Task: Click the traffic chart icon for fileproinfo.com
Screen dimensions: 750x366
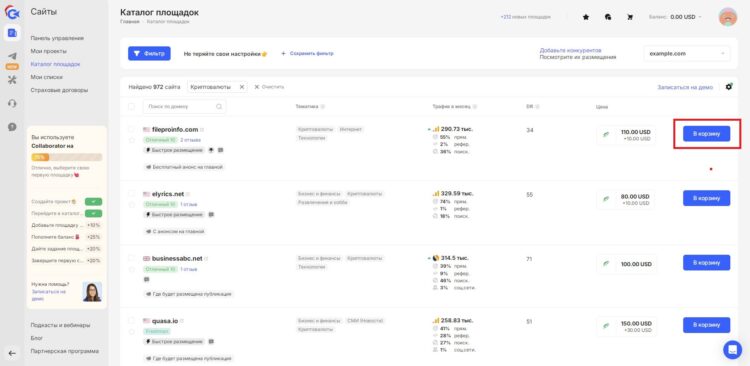Action: 436,129
